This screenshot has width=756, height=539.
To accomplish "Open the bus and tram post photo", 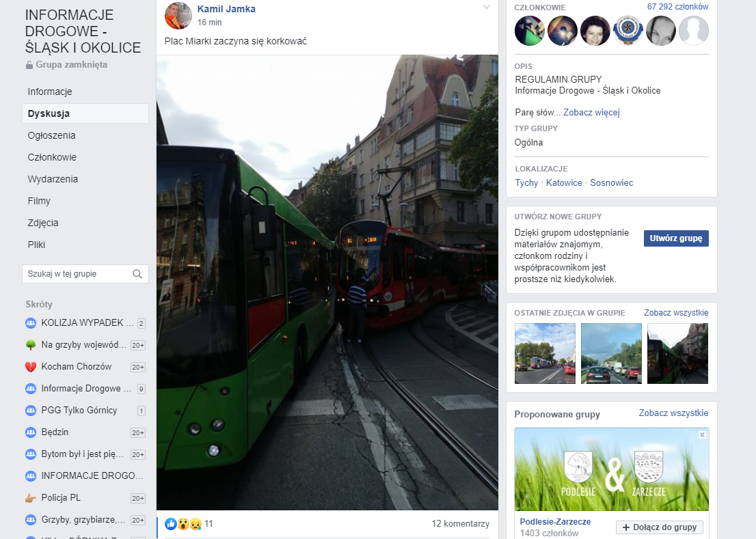I will (x=327, y=282).
